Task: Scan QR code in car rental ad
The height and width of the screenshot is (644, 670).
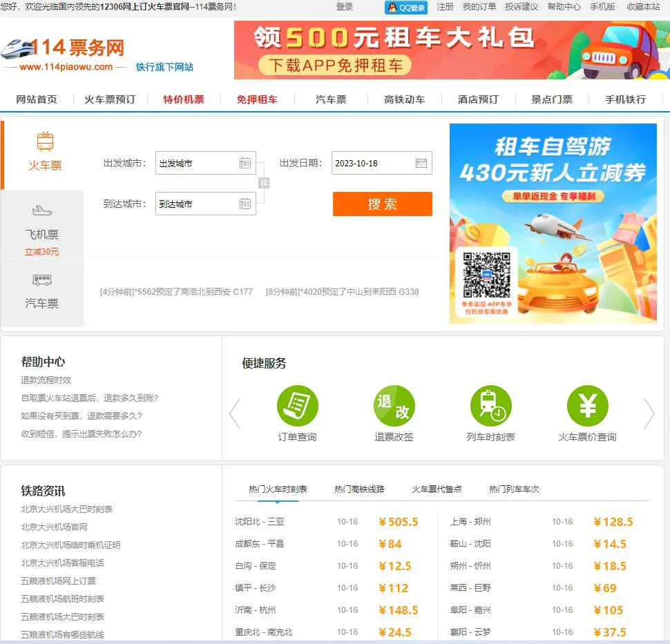Action: point(487,275)
